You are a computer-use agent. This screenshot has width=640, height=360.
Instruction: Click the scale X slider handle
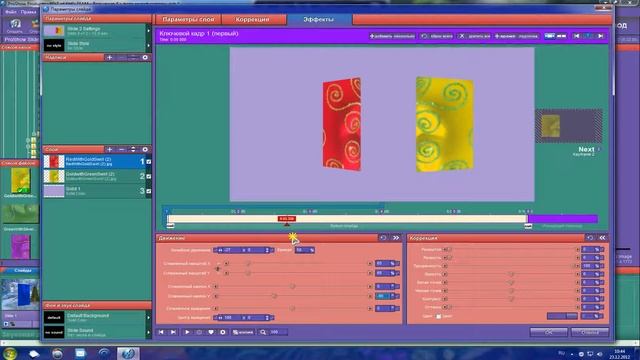coord(248,264)
